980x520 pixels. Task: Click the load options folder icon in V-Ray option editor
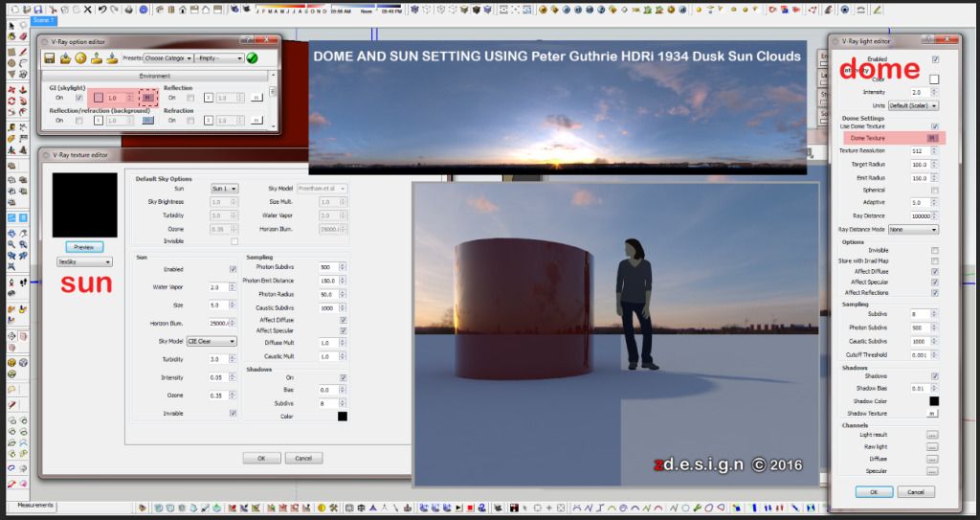click(x=66, y=57)
